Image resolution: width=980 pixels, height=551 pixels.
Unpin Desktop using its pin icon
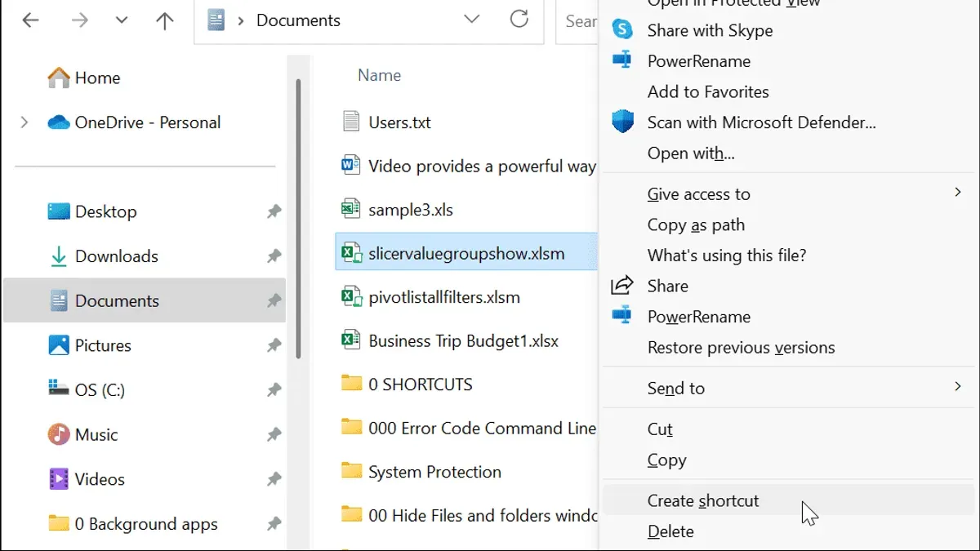click(274, 212)
